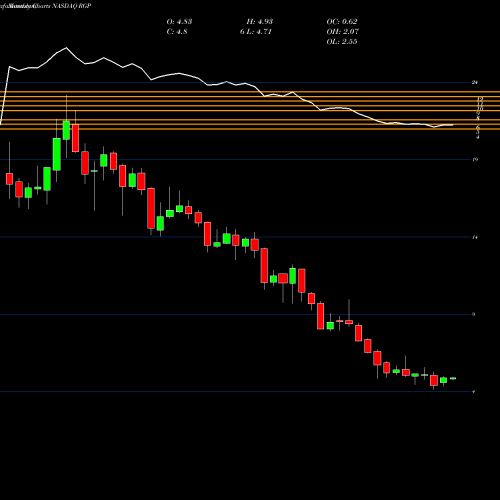Click the OC: 0.62 reading
The image size is (500, 500).
[342, 22]
